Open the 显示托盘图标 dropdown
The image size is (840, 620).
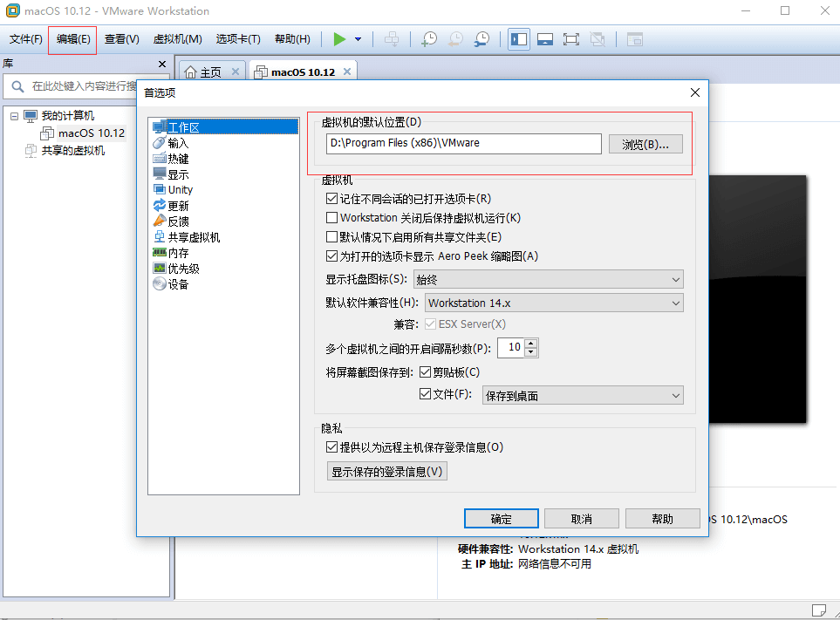[x=549, y=280]
